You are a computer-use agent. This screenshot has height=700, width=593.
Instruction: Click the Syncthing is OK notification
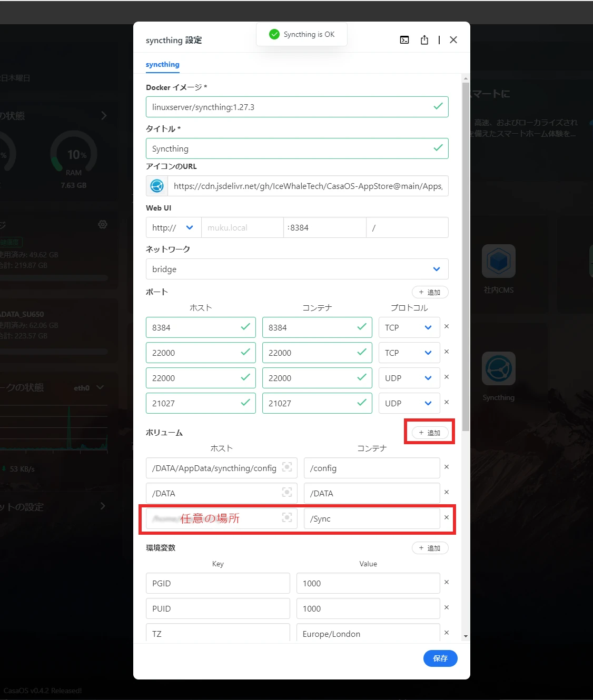pos(302,34)
